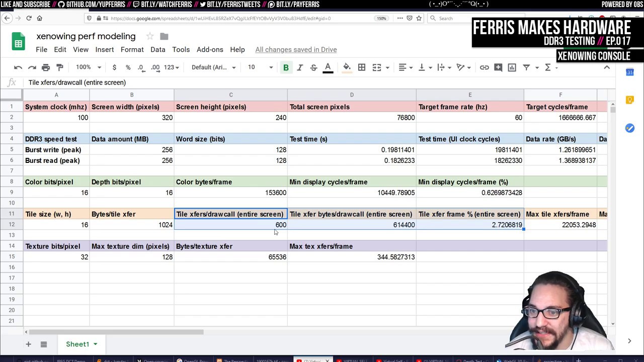Click the 'Burst write (peak)' cell
Viewport: 644px width, 362px height.
tap(56, 150)
